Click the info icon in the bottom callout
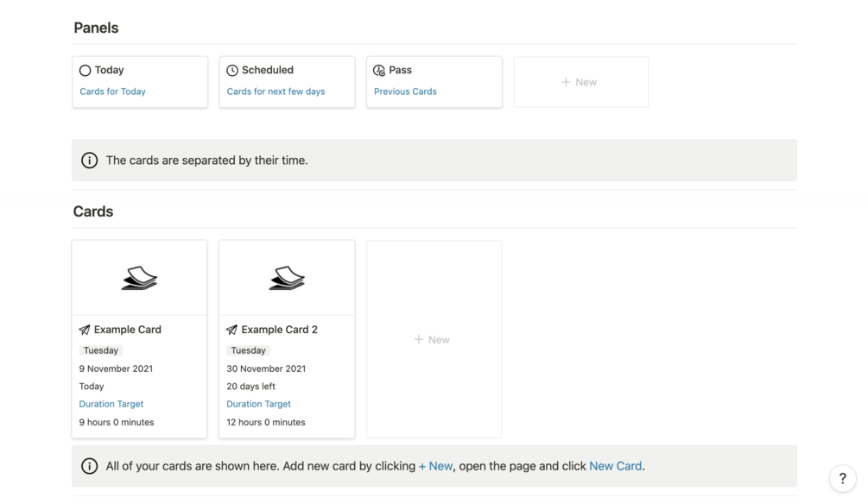 (89, 466)
